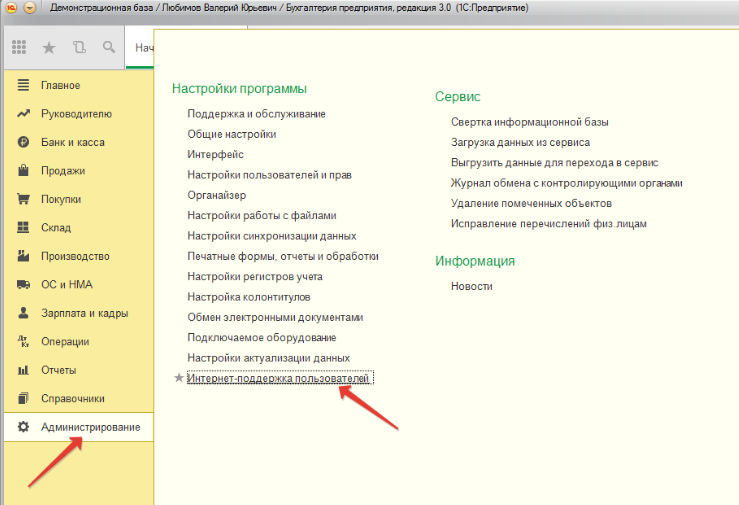Open the sections grid menu icon
The image size is (739, 505).
click(19, 47)
